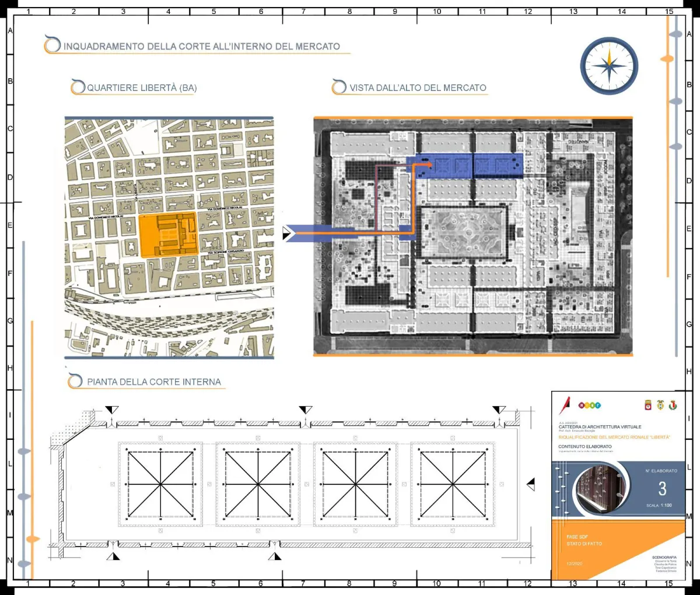Image resolution: width=700 pixels, height=595 pixels.
Task: Click the entrance arrow marker left of the aerial view
Action: point(288,233)
